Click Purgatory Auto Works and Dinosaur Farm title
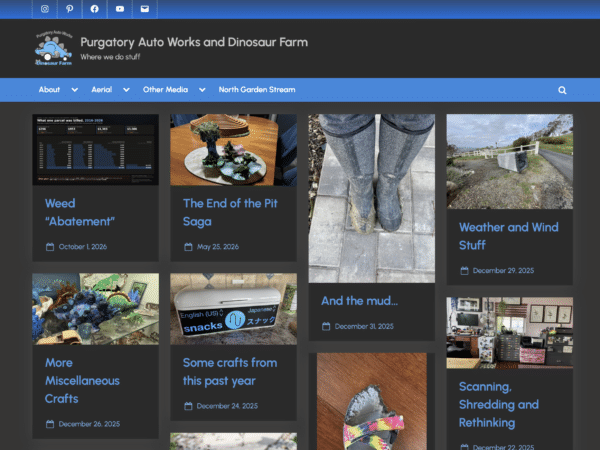This screenshot has width=600, height=450. coord(194,42)
